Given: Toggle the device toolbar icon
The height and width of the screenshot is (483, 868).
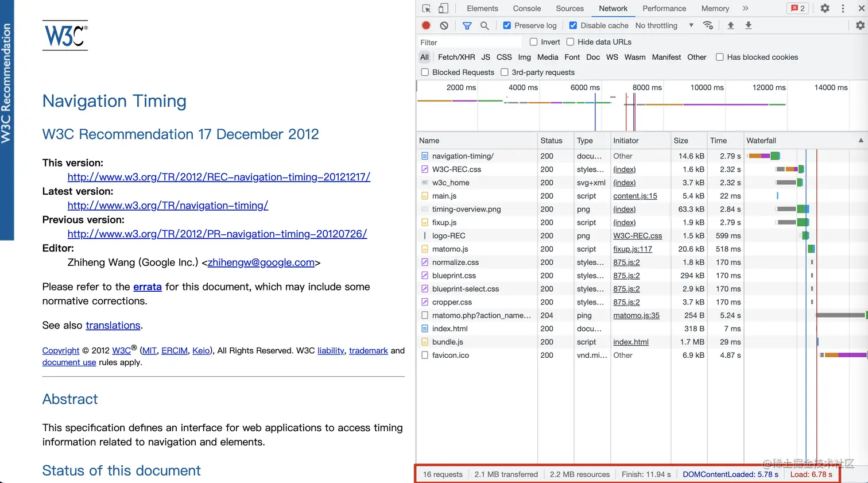Looking at the screenshot, I should [443, 9].
